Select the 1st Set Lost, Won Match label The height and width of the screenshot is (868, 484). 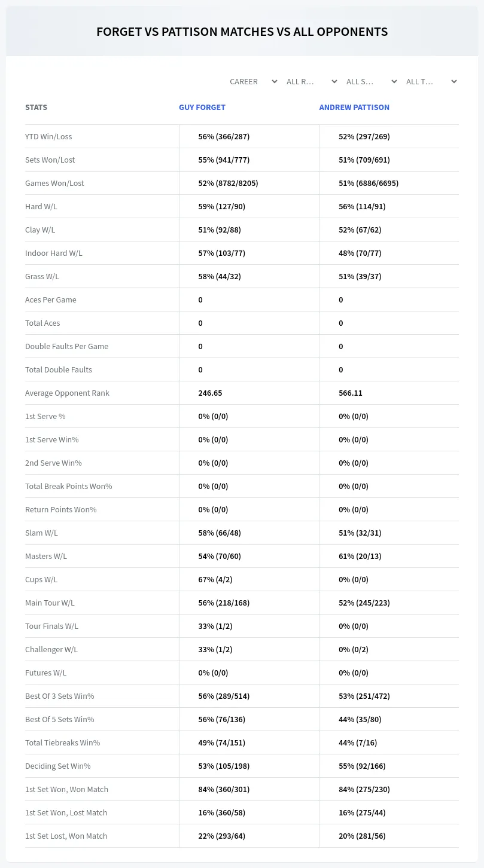pyautogui.click(x=66, y=836)
